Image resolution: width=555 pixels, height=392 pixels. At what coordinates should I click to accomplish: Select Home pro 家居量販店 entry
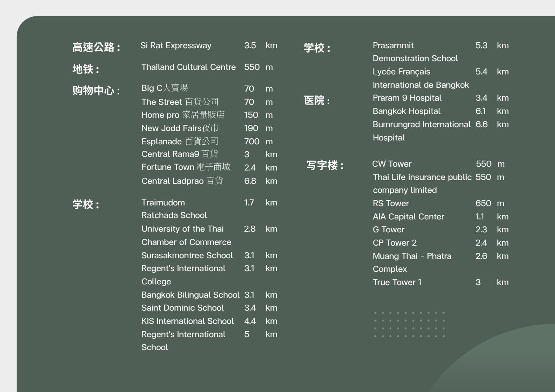(x=183, y=115)
